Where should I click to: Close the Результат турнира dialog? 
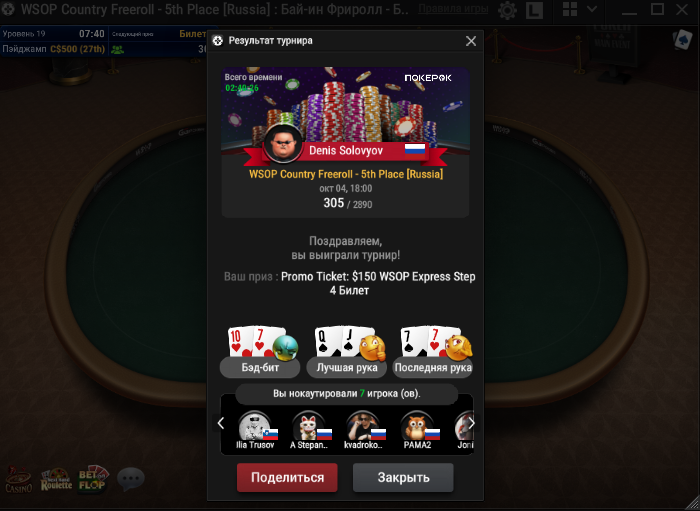tap(471, 41)
